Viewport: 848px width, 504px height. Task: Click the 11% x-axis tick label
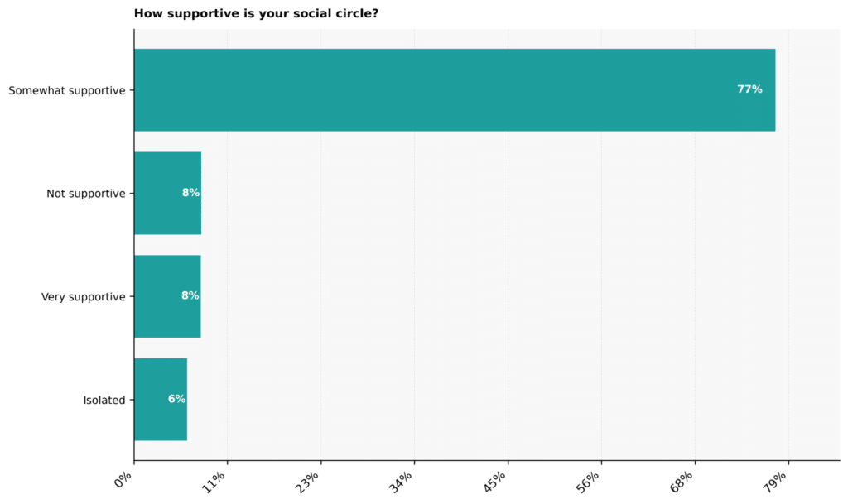(214, 482)
